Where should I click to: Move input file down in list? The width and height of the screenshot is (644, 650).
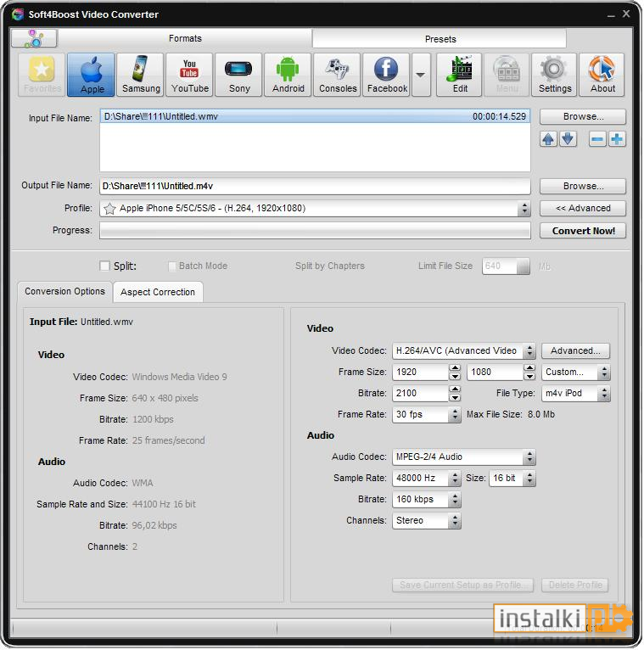pyautogui.click(x=568, y=139)
